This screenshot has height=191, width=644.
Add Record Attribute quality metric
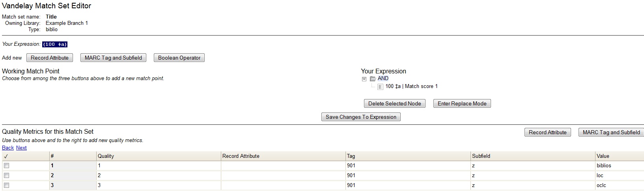547,133
